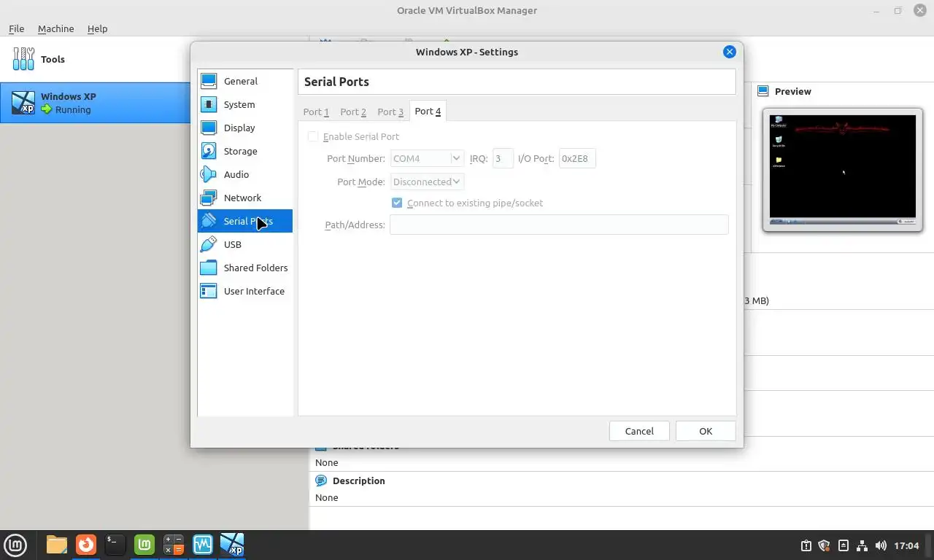
Task: Open the Port Number COM4 dropdown
Action: pyautogui.click(x=427, y=158)
